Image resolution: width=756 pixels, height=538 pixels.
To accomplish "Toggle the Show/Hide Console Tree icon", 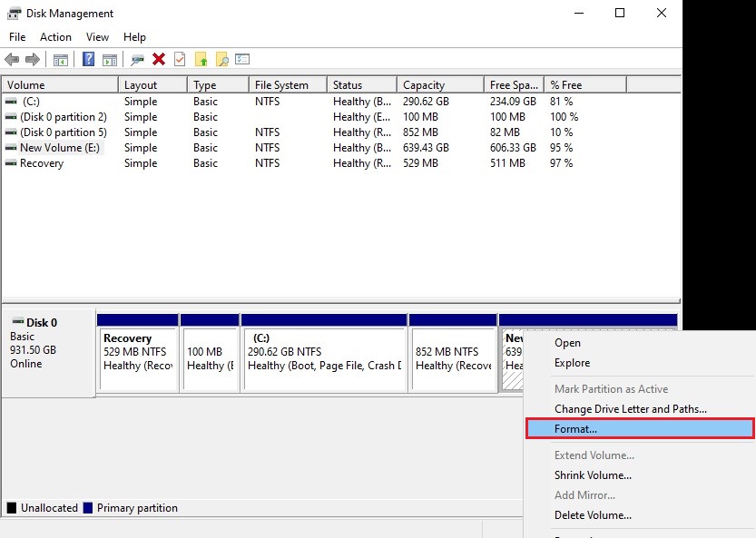I will 60,59.
